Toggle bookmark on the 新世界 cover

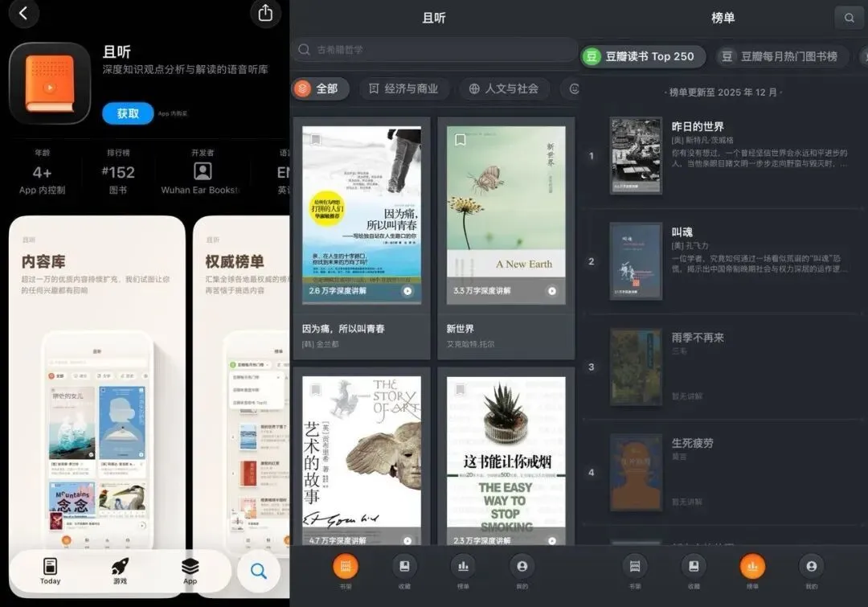coord(461,140)
